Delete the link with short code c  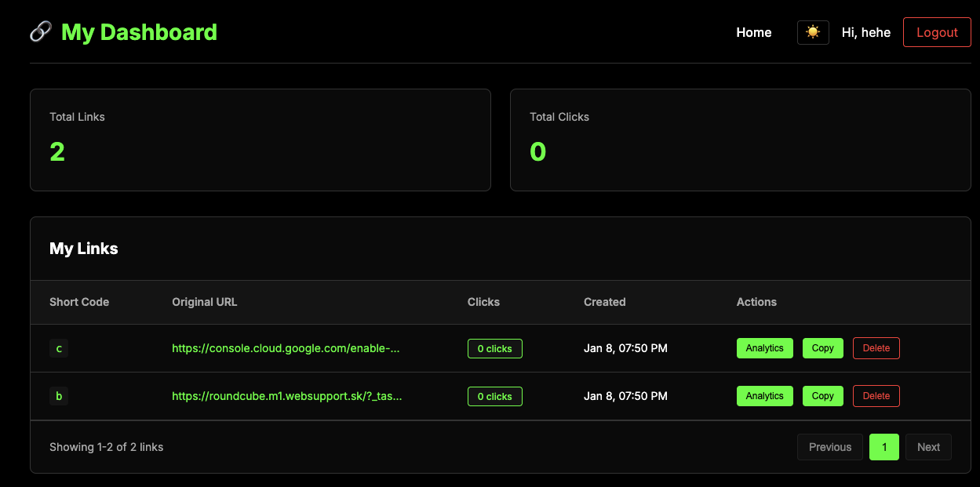pos(876,348)
